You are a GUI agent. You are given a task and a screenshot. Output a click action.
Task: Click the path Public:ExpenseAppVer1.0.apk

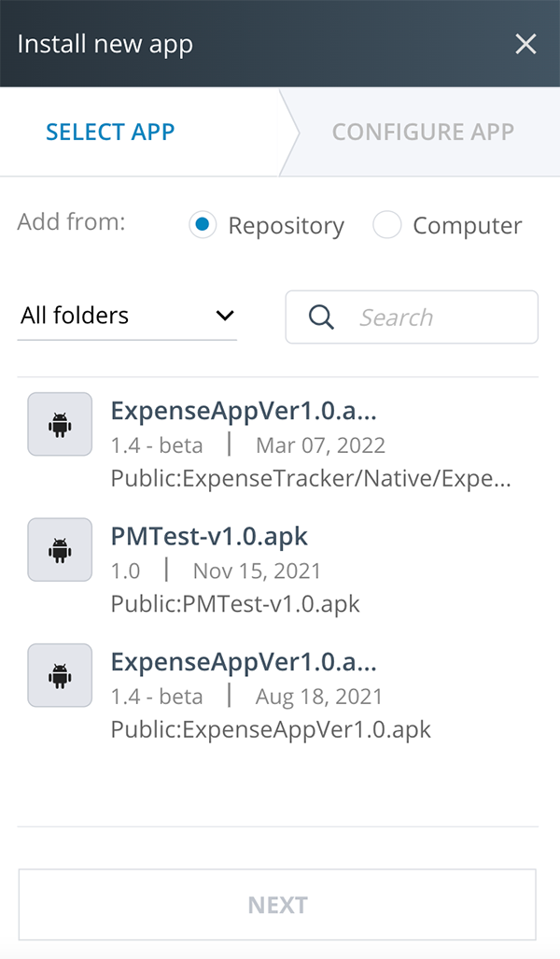[x=271, y=729]
